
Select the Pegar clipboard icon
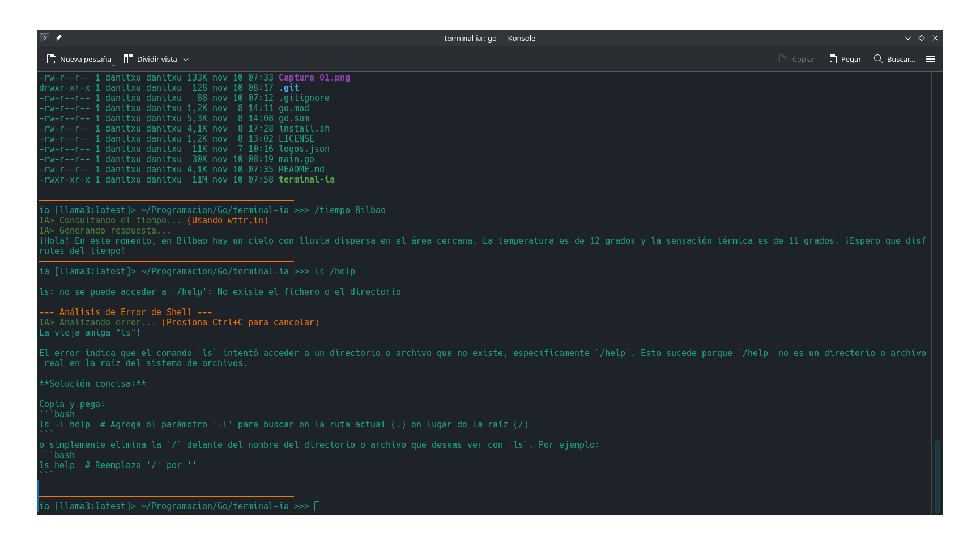coord(832,59)
